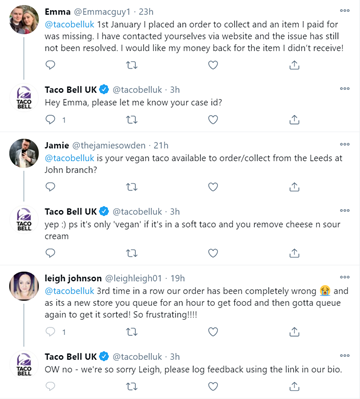Open replies on leigh johnson's tweet
Image resolution: width=360 pixels, height=399 pixels.
point(55,332)
